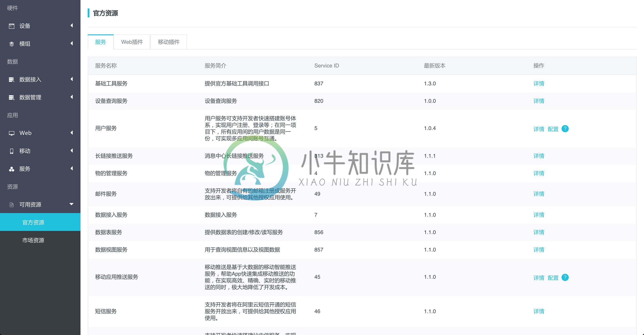Viewport: 644px width, 335px height.
Task: Click help question icon in 用户服务 row
Action: click(x=565, y=129)
